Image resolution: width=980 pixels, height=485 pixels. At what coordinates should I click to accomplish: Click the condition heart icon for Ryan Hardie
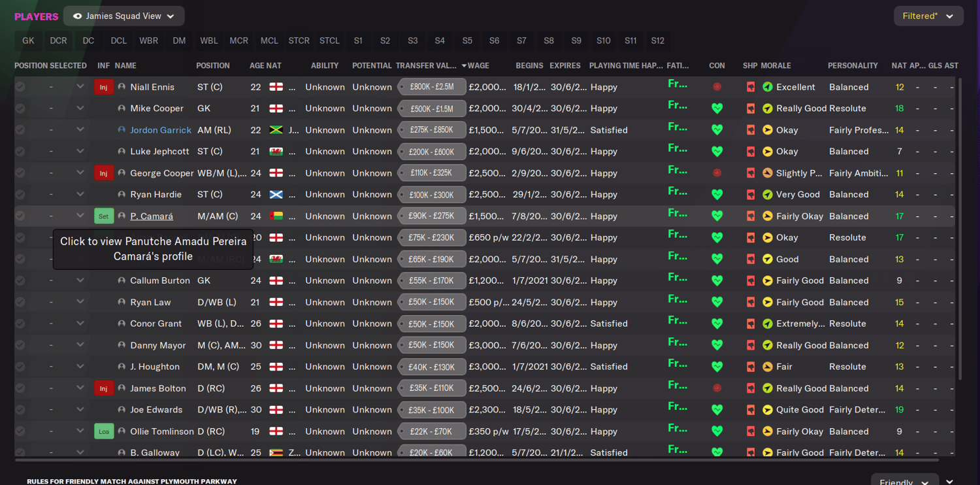[717, 195]
